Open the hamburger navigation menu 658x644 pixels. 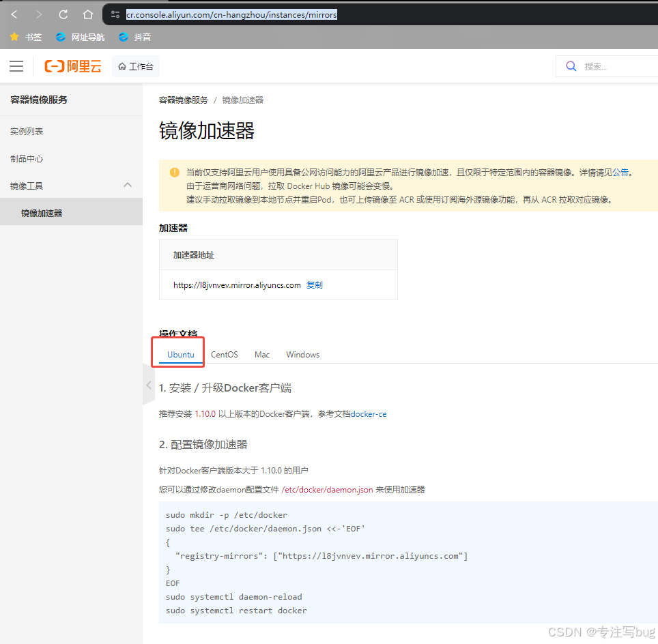tap(16, 66)
